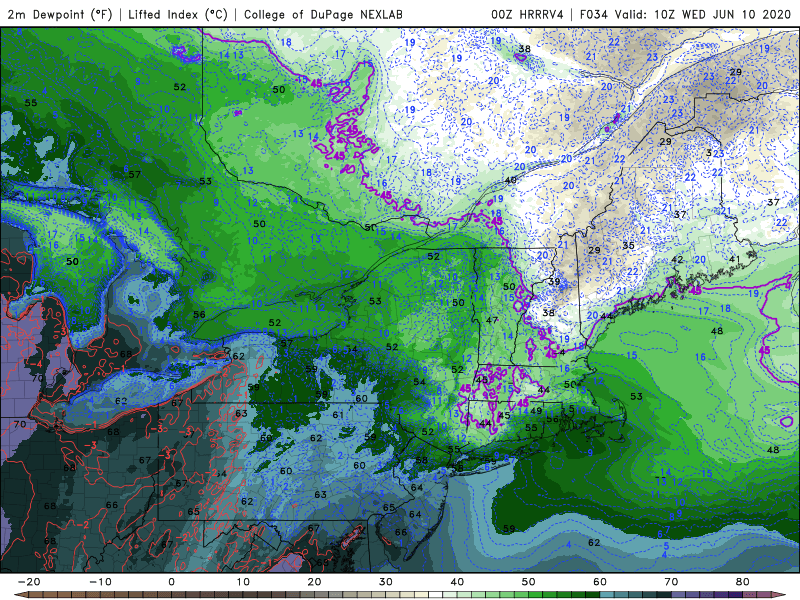Click the black dewpoint value 42 on the map
The image size is (800, 600).
click(x=677, y=260)
